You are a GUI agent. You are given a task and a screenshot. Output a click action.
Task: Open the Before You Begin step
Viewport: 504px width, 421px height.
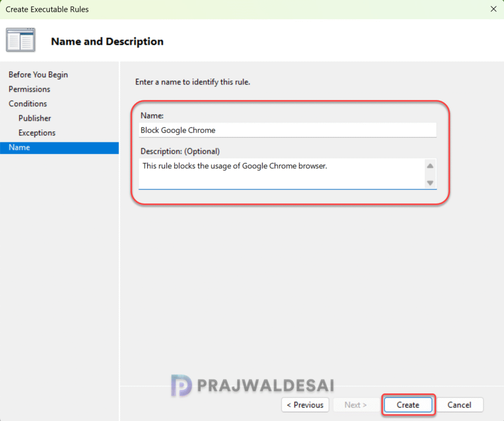tap(38, 75)
